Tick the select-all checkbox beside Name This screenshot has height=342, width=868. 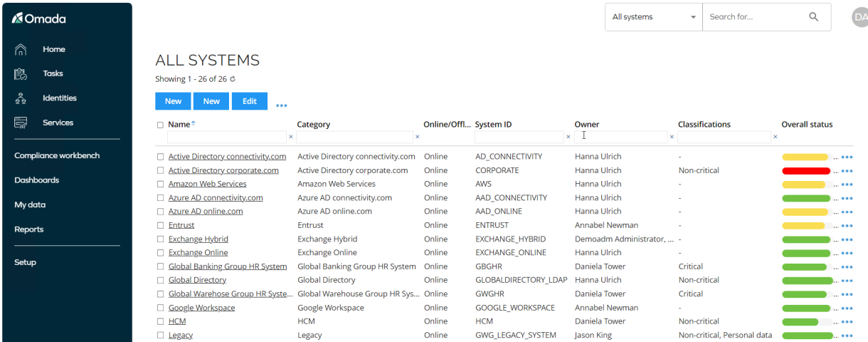pos(160,125)
